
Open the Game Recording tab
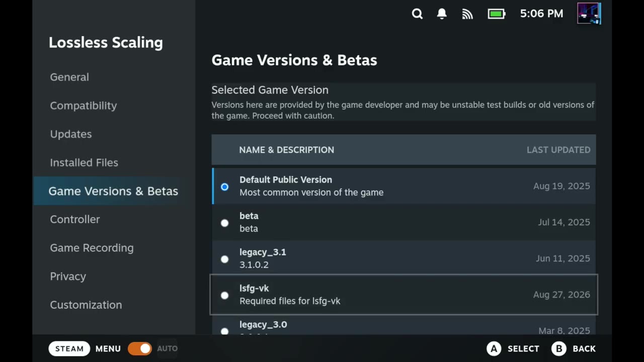point(92,248)
